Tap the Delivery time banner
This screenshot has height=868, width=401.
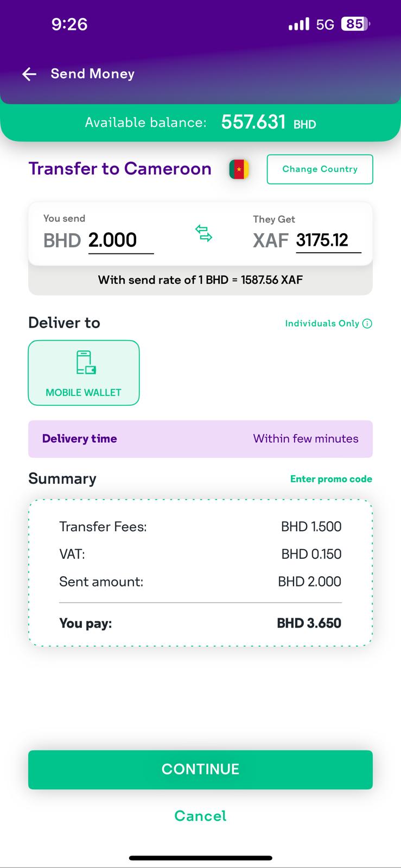pos(200,439)
